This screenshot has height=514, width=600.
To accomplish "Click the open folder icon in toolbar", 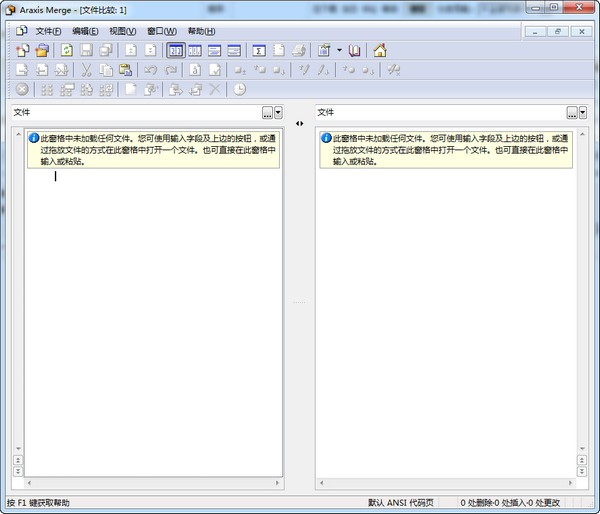I will [42, 51].
